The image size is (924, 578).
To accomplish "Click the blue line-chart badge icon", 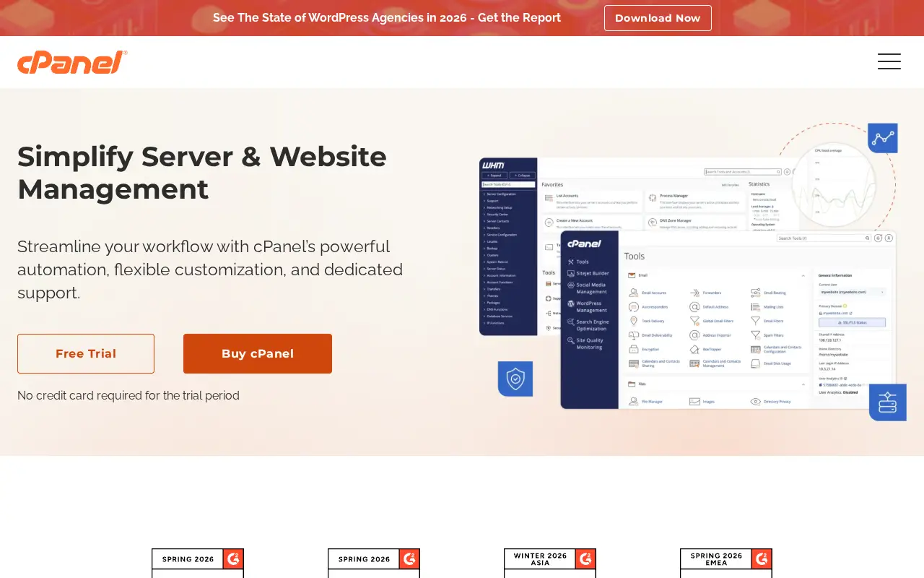I will (882, 138).
